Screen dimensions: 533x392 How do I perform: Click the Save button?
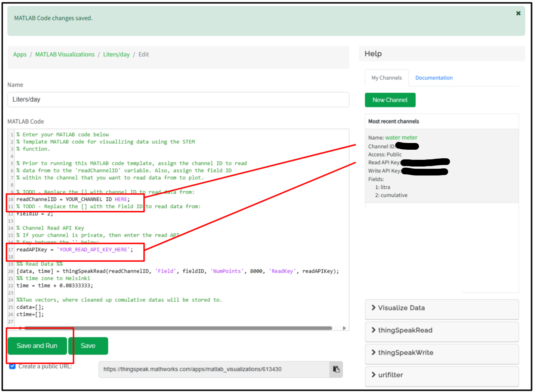pyautogui.click(x=88, y=346)
